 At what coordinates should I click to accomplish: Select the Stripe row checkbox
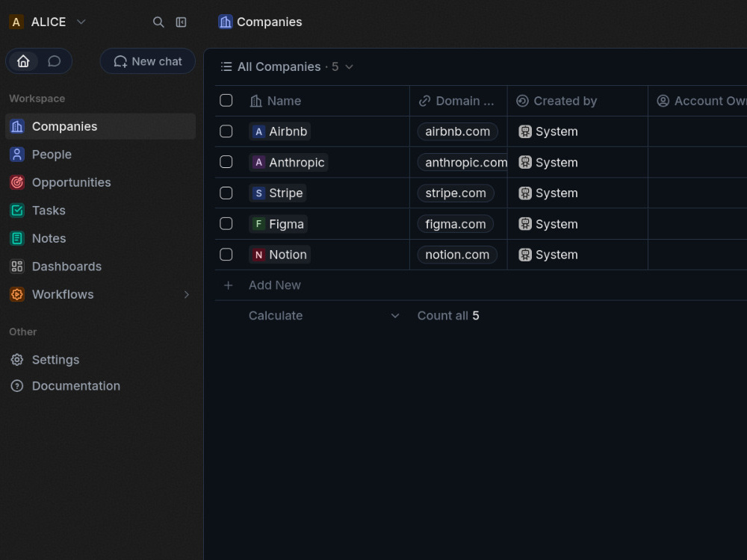coord(226,193)
